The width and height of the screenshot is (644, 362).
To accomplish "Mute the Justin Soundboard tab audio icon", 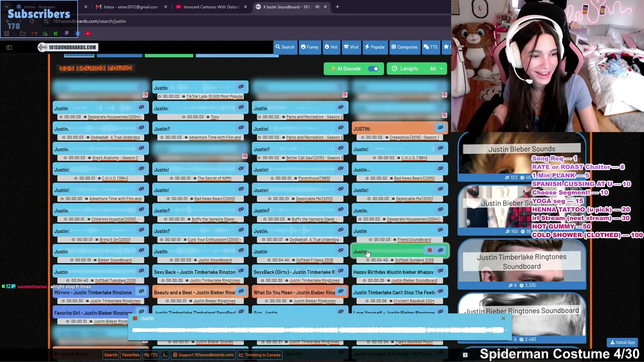I will click(x=317, y=7).
